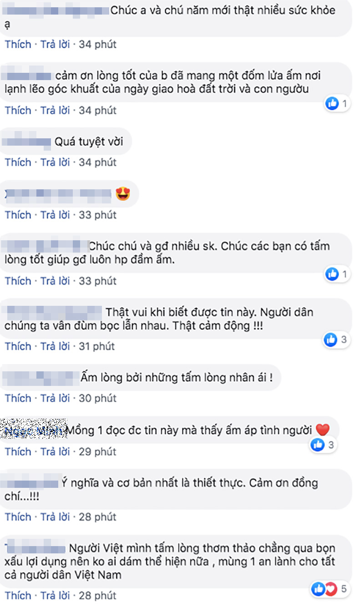
Task: Click Trả lời under the "Thật vui khi biết" comment
Action: tap(55, 346)
